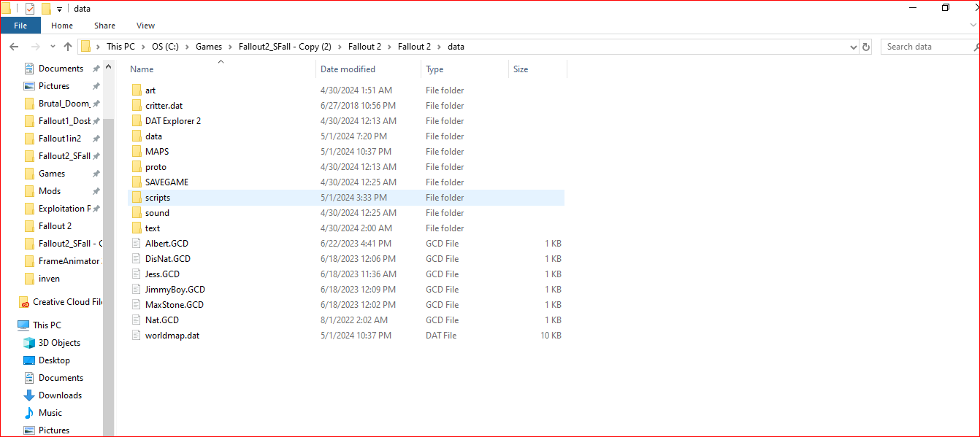Select the scripts folder icon
This screenshot has height=437, width=980.
coord(137,198)
